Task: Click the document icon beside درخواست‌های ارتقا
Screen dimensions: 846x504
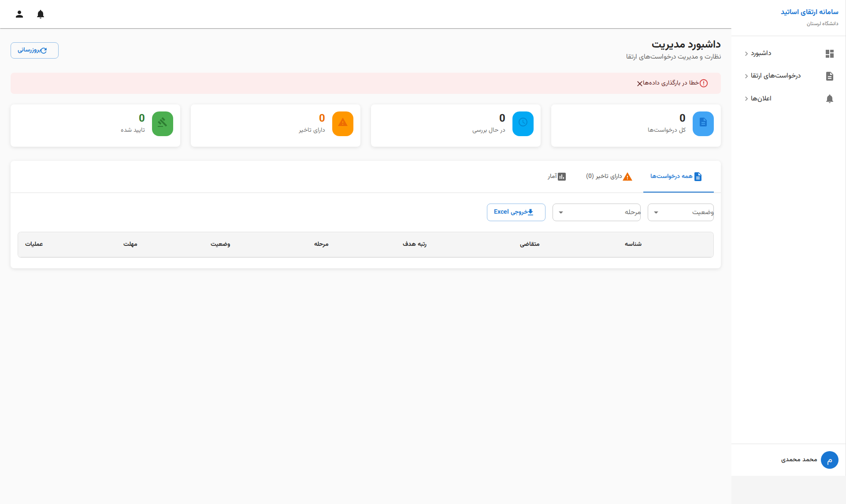Action: click(x=830, y=76)
